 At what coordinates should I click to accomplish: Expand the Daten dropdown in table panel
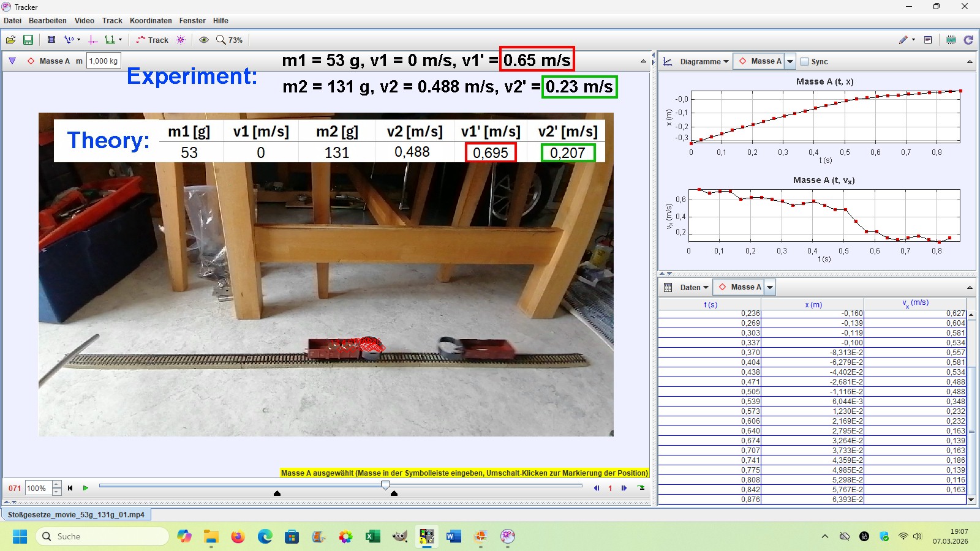(694, 288)
